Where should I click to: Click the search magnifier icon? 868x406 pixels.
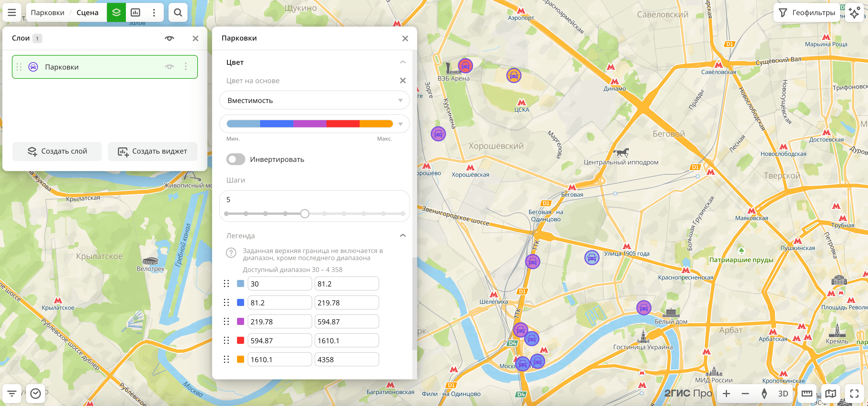(177, 12)
